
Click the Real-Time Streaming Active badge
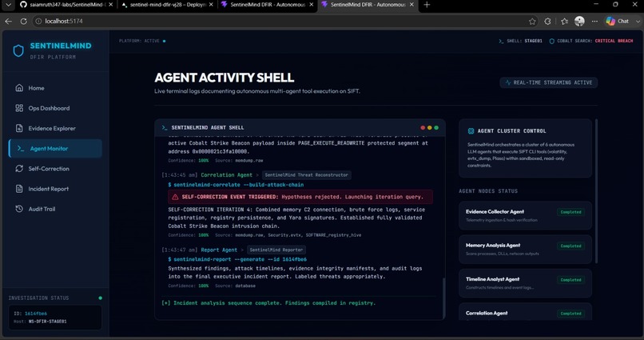click(x=548, y=82)
